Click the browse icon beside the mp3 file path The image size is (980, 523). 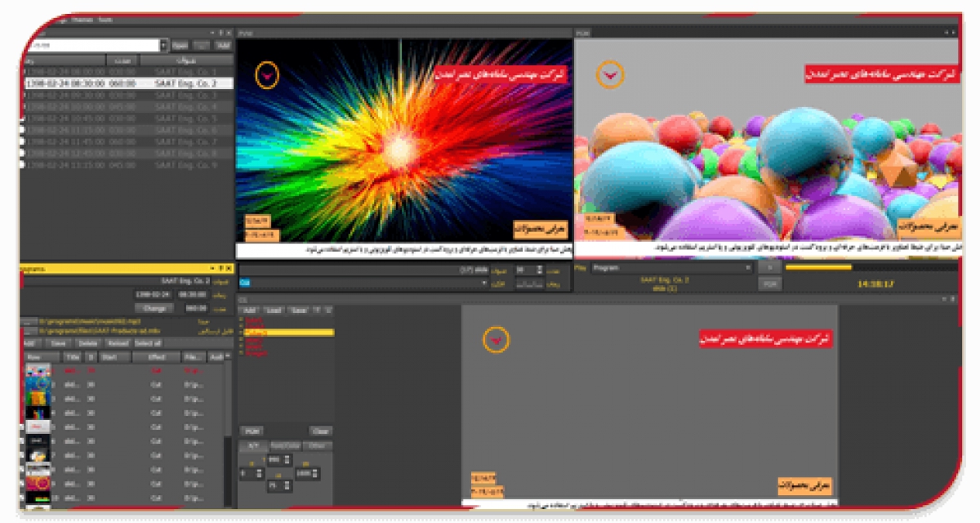click(x=29, y=322)
